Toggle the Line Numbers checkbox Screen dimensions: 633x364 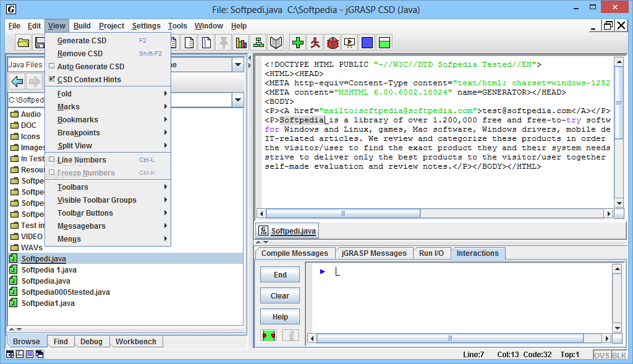52,159
